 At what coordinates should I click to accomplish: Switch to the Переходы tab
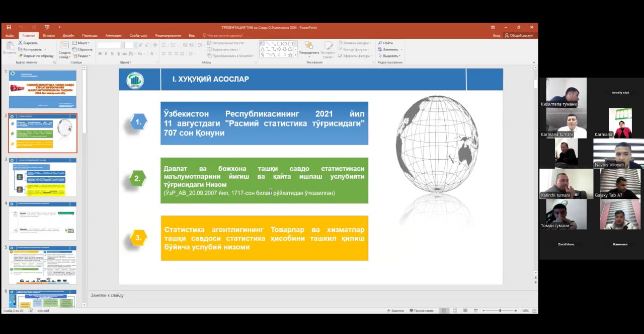tap(90, 36)
